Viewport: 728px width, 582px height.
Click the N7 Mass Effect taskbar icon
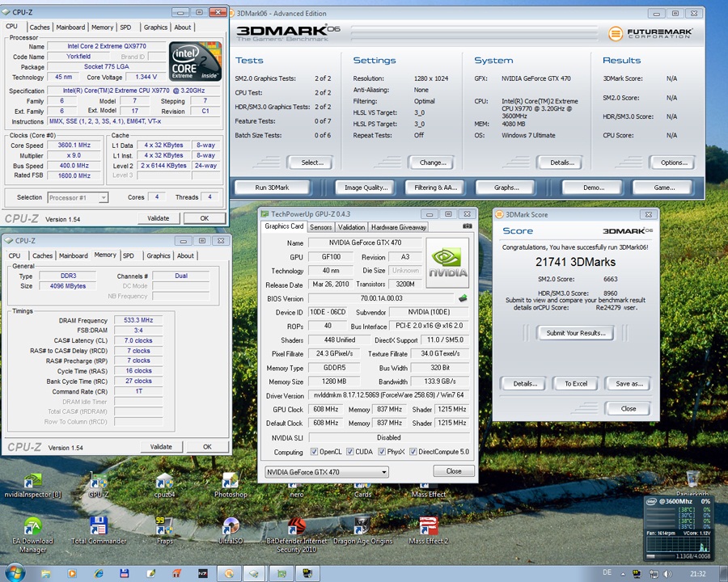[x=203, y=574]
